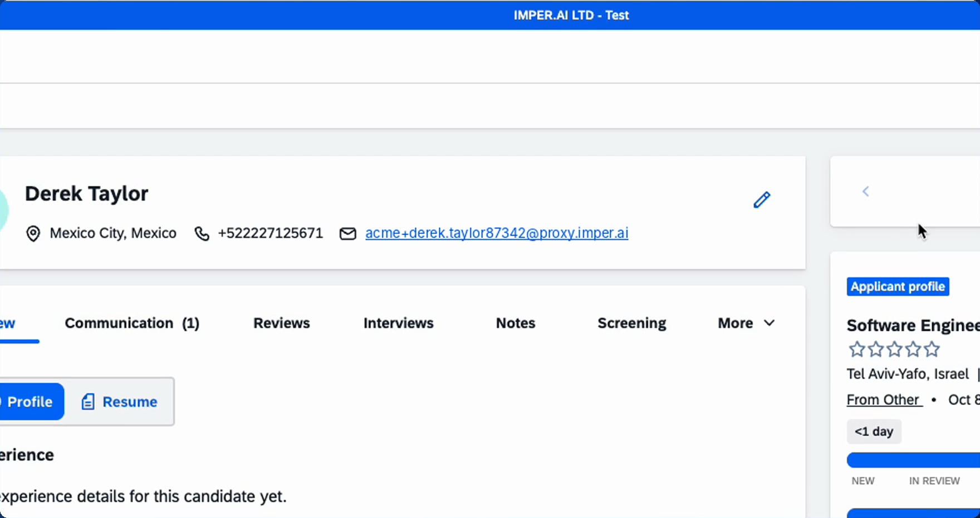Open the Communication (1) tab

(132, 323)
